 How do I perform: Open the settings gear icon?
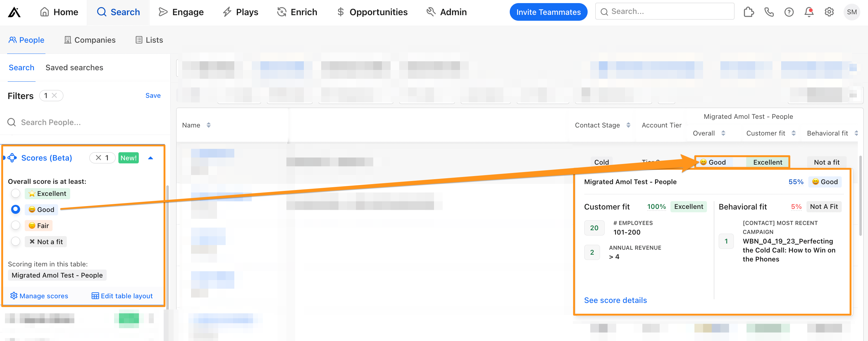[x=829, y=12]
